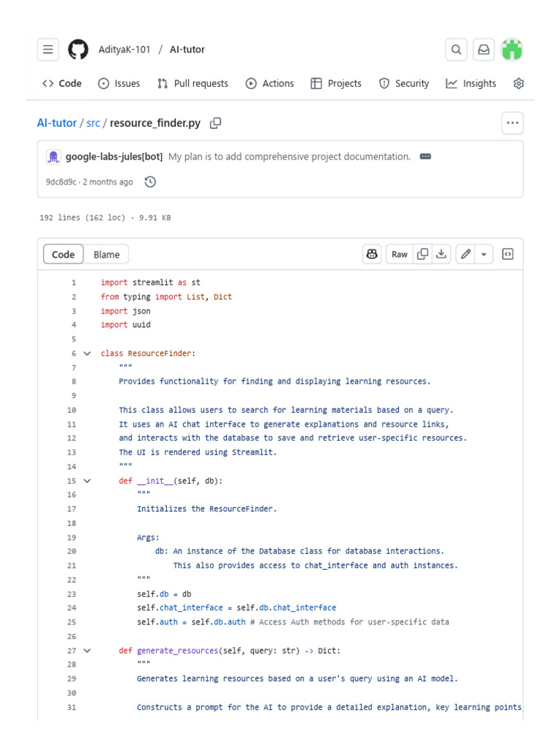The width and height of the screenshot is (560, 747).
Task: Navigate to the src folder breadcrumb
Action: click(93, 123)
